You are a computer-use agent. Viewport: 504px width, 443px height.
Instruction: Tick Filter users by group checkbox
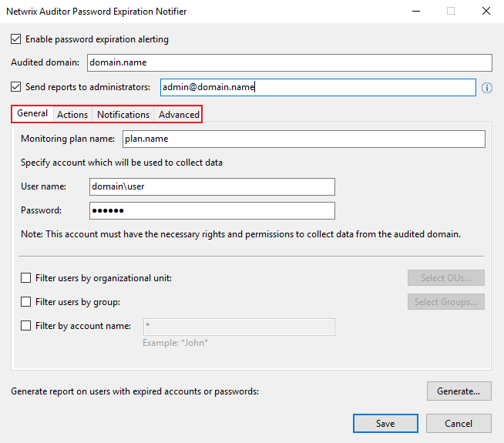(26, 302)
